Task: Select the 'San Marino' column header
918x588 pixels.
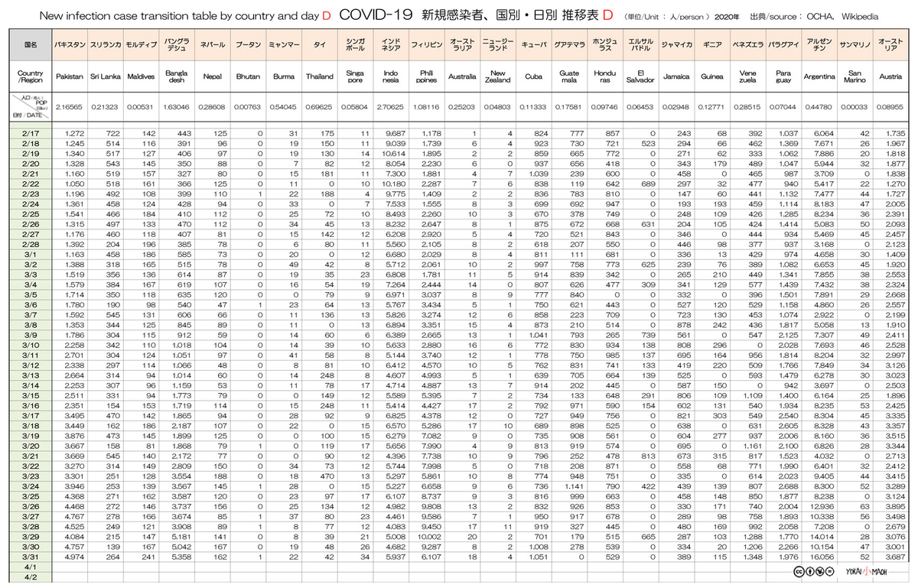Action: click(855, 77)
